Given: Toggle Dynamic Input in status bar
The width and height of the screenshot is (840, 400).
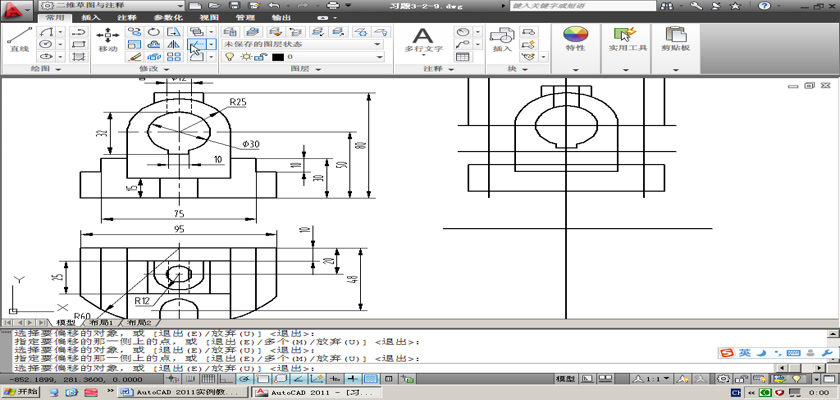Looking at the screenshot, I should tap(335, 379).
